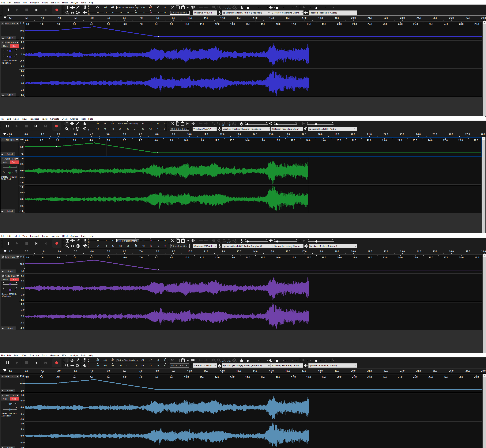Image resolution: width=486 pixels, height=448 pixels.
Task: Open Audio Track dropdown menu in green panel
Action: [11, 159]
